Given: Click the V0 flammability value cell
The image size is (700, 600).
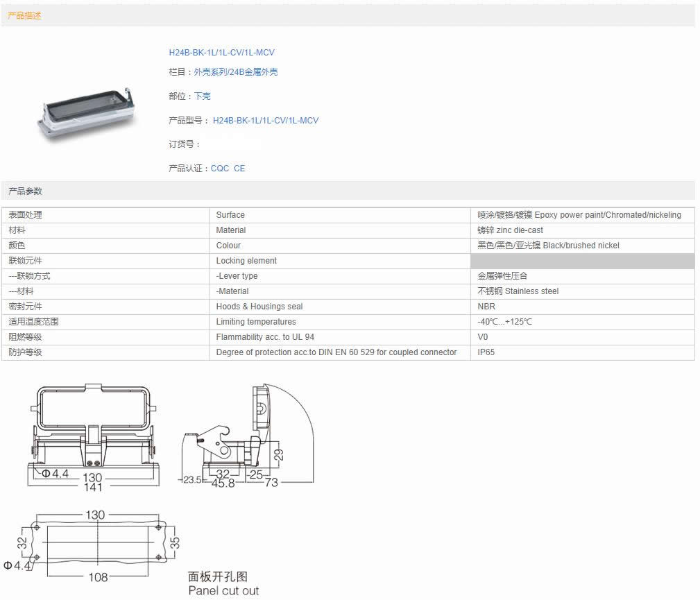Looking at the screenshot, I should [483, 337].
